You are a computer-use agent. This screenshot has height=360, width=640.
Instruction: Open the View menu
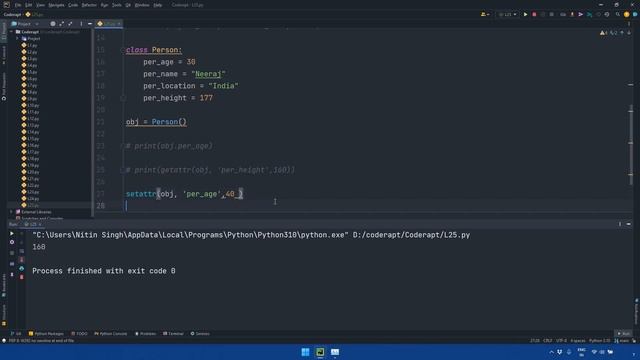pyautogui.click(x=40, y=5)
